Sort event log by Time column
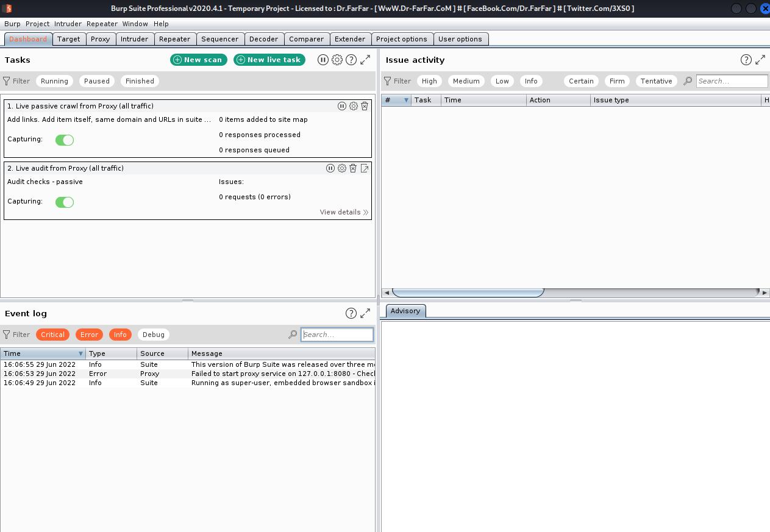Image resolution: width=770 pixels, height=532 pixels. pos(43,353)
